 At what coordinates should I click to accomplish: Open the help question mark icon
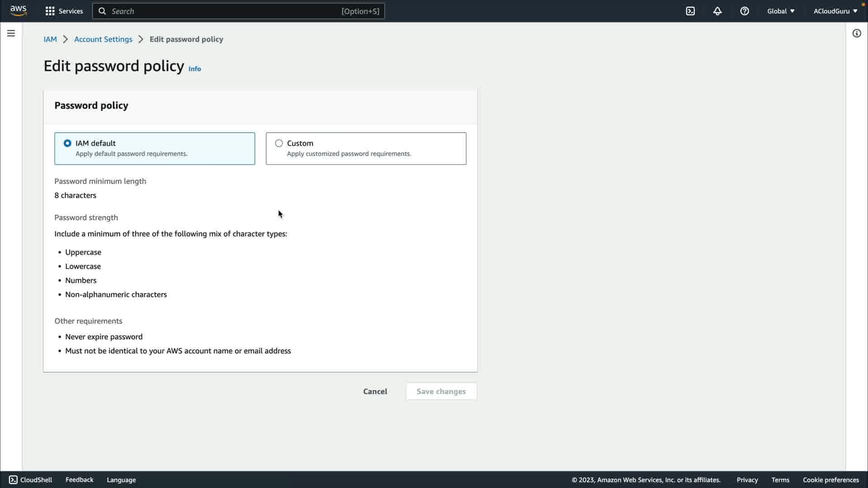click(x=745, y=11)
